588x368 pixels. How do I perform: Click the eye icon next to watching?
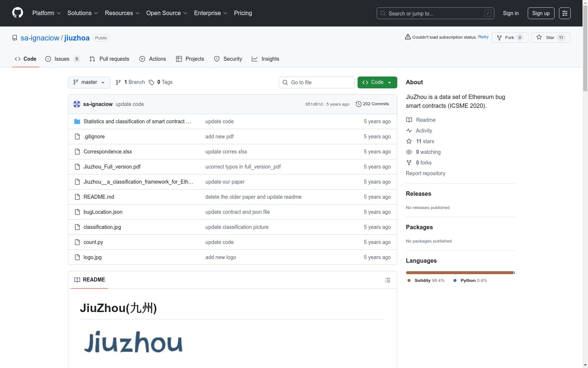click(x=409, y=152)
